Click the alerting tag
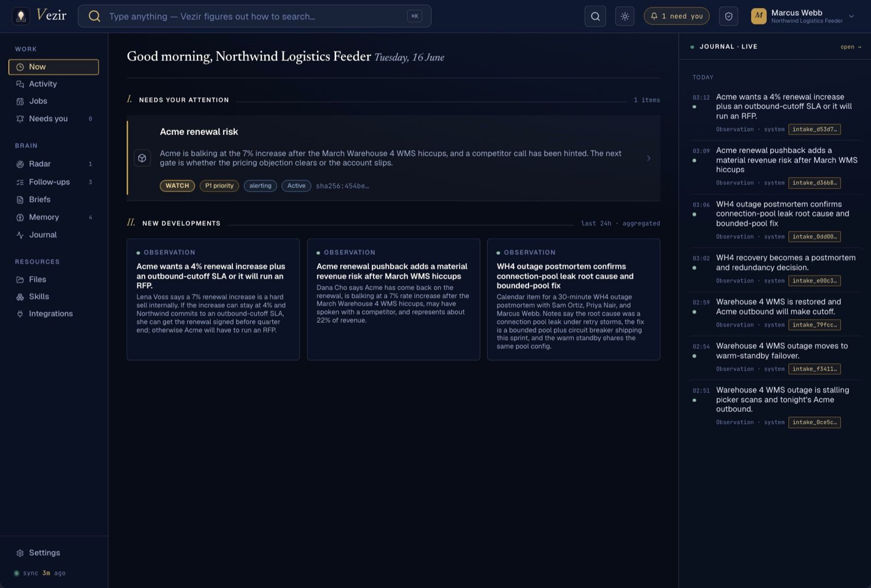This screenshot has height=588, width=871. point(260,186)
